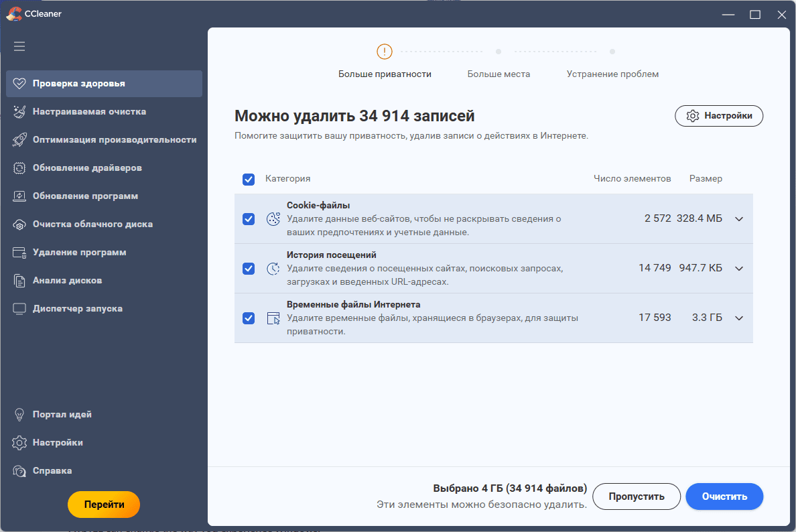Image resolution: width=796 pixels, height=532 pixels.
Task: Open Настраиваемая очистка section
Action: pos(104,112)
